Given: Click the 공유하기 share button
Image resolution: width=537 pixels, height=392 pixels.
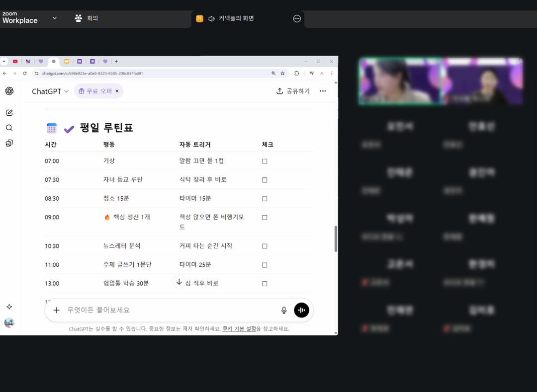Looking at the screenshot, I should tap(293, 91).
